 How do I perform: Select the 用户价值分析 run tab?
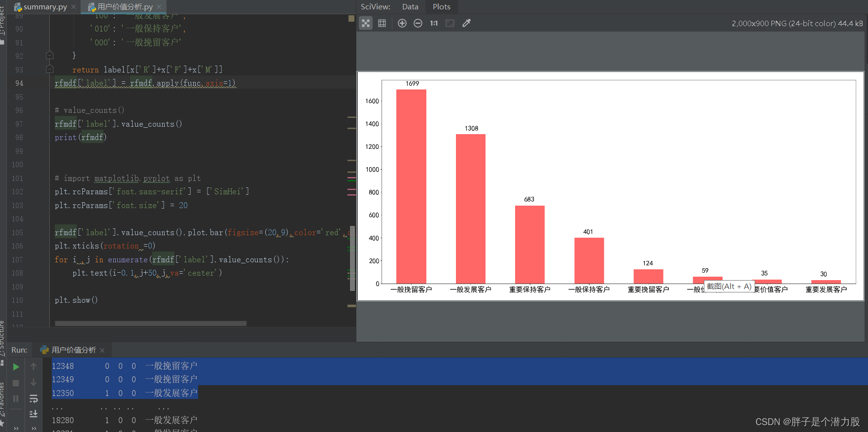(x=73, y=350)
